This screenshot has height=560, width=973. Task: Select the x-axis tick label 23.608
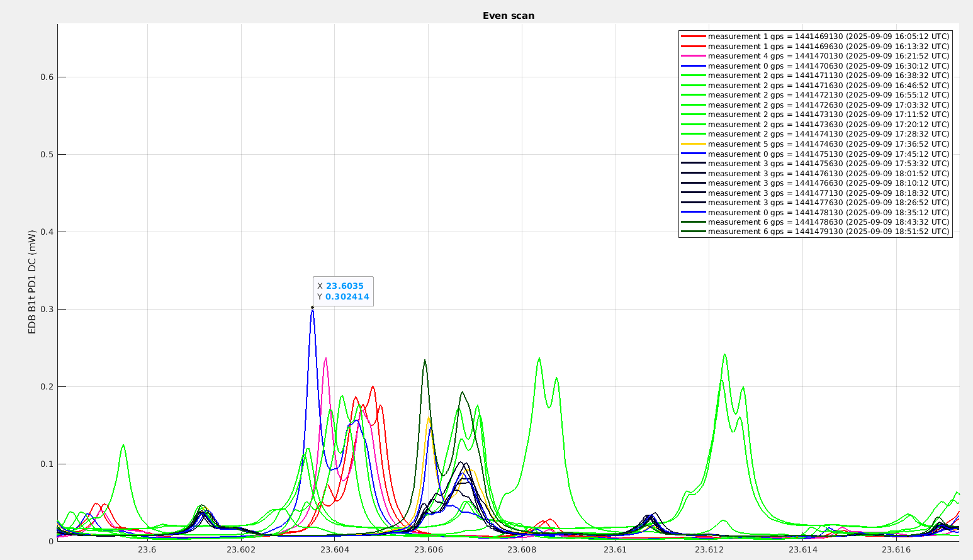pyautogui.click(x=522, y=550)
